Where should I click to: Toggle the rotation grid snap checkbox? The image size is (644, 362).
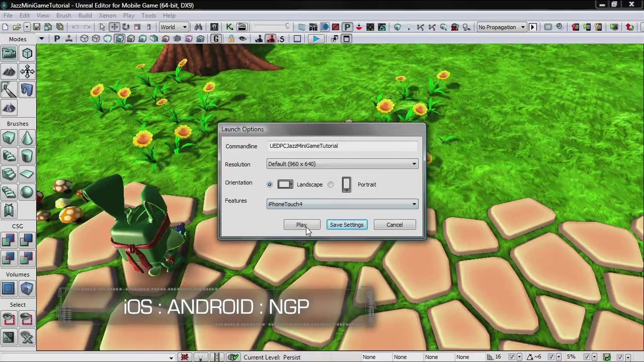click(x=551, y=357)
